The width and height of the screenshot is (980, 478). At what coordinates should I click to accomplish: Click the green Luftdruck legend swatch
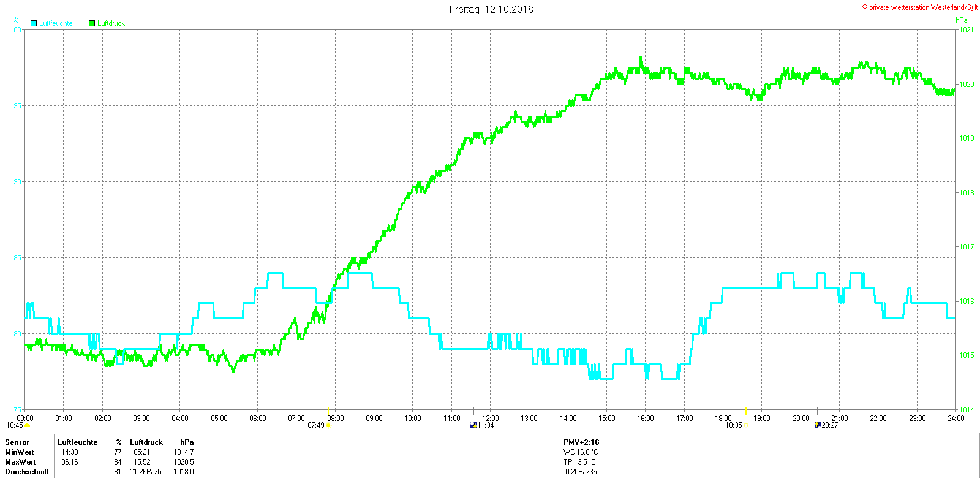[x=92, y=23]
